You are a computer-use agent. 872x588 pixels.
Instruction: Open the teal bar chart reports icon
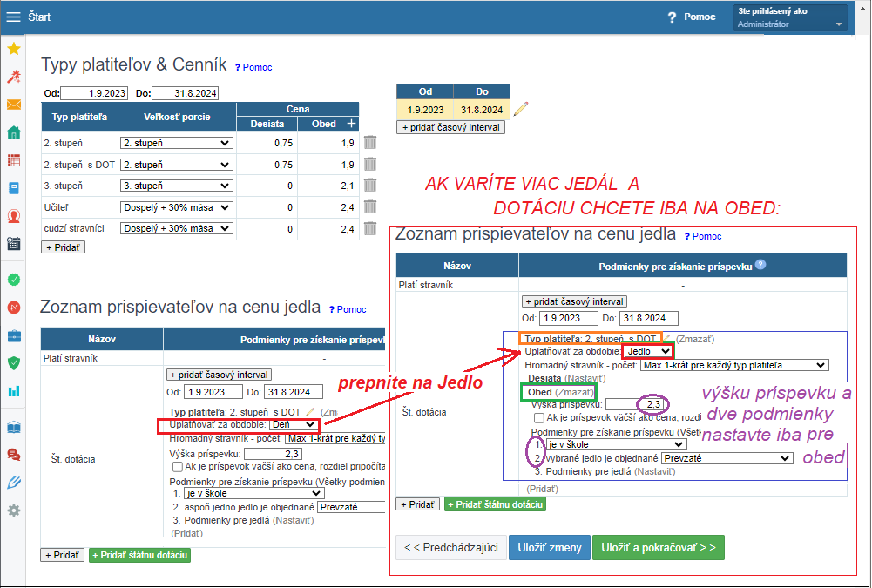click(x=14, y=391)
